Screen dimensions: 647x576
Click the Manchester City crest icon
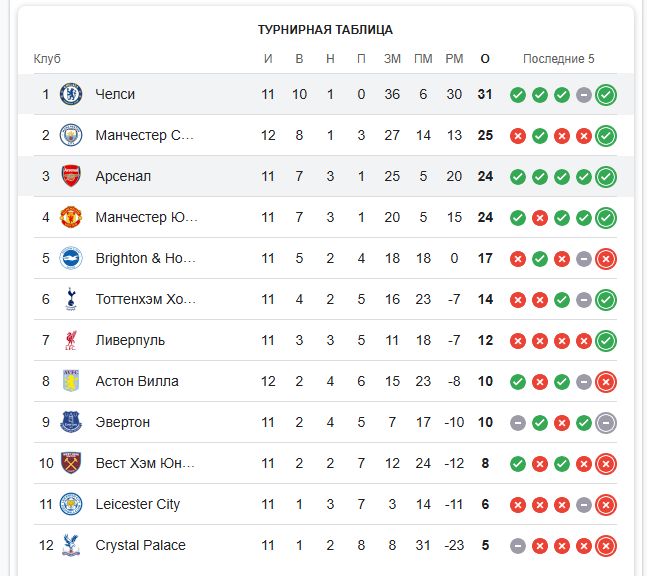click(x=70, y=136)
